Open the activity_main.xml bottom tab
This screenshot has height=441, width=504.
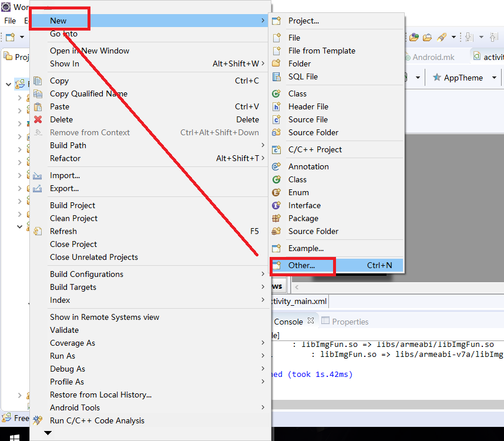[299, 302]
